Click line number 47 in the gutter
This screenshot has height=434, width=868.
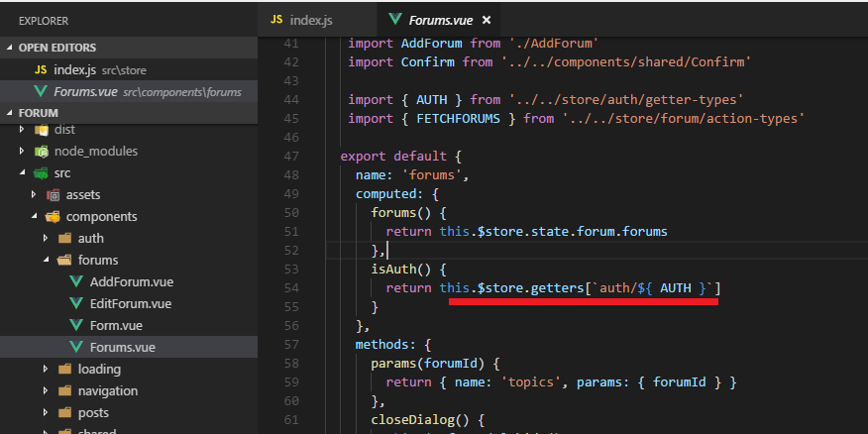click(x=290, y=157)
